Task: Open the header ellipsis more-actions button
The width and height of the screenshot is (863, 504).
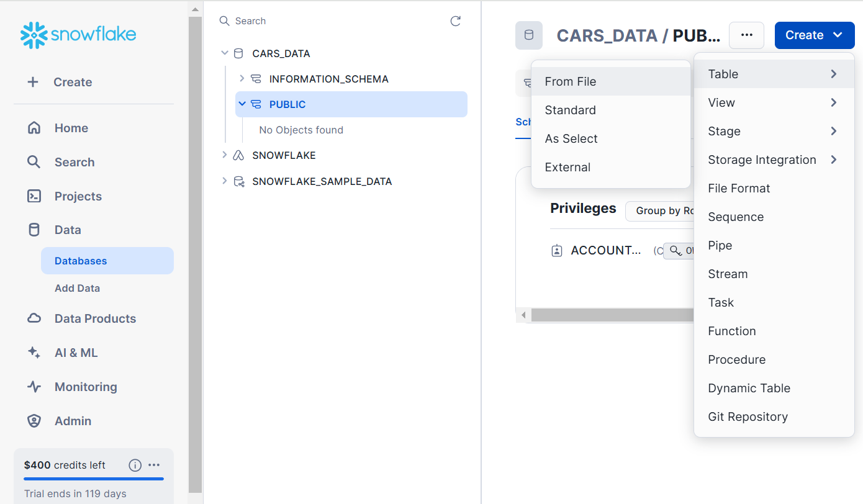Action: click(746, 35)
